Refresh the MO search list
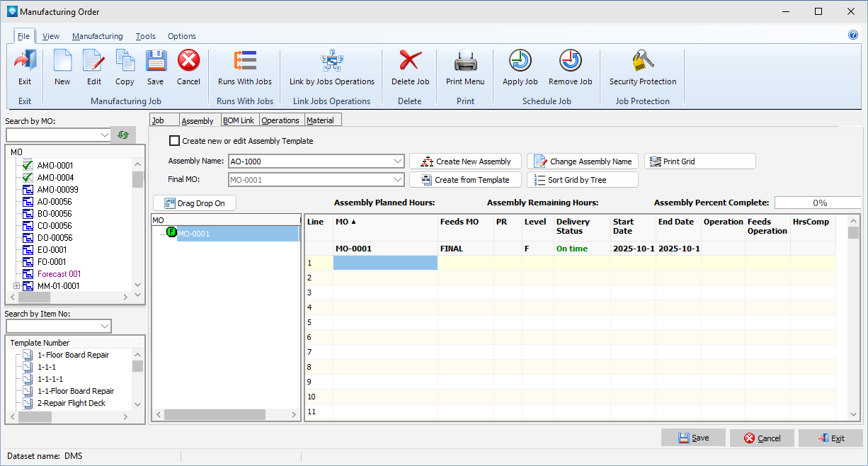Screen dimensions: 868x466 (x=123, y=135)
